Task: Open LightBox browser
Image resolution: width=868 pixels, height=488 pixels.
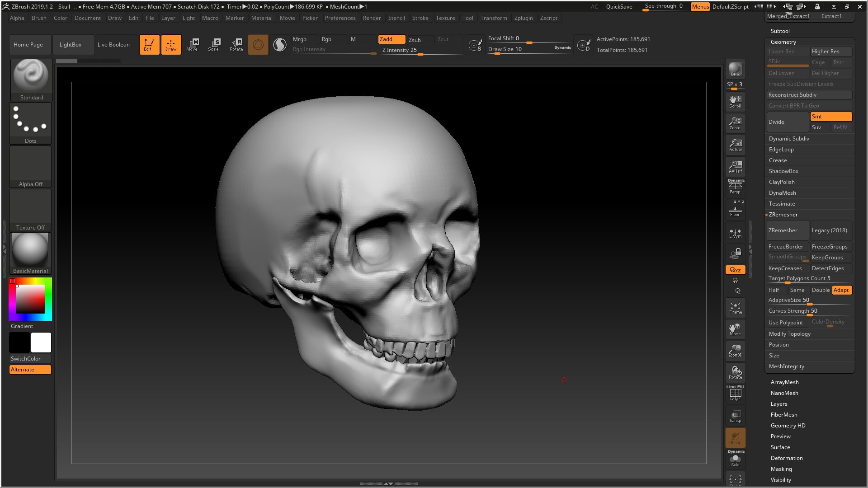Action: (x=71, y=45)
